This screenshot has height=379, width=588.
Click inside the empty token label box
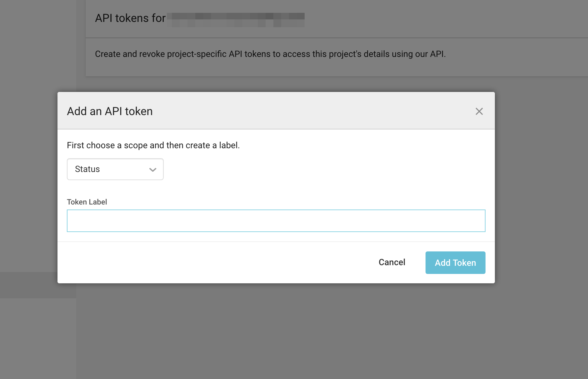click(x=276, y=220)
